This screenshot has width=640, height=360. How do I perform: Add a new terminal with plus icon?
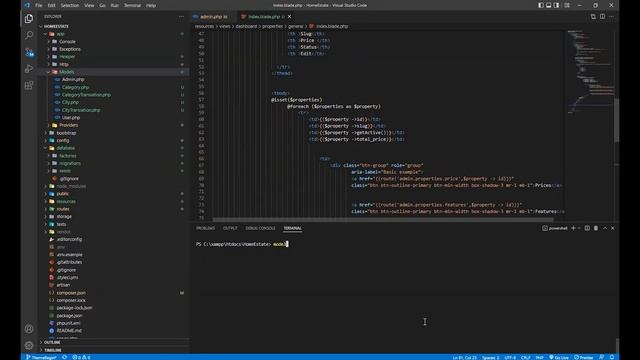[573, 228]
